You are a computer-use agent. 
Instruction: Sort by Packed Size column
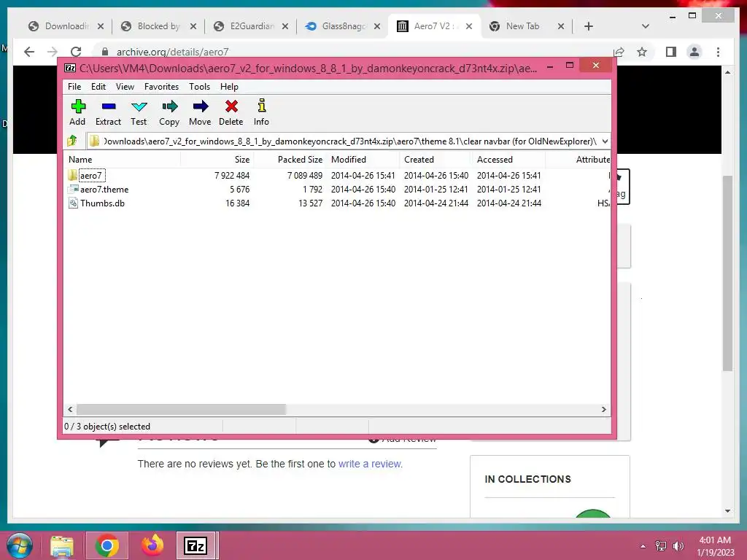click(x=290, y=160)
